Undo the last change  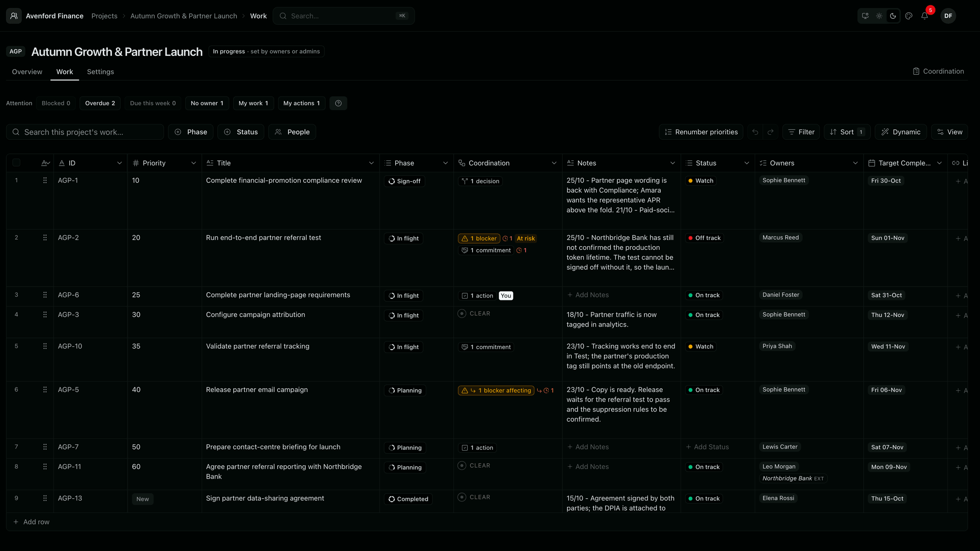click(x=755, y=132)
